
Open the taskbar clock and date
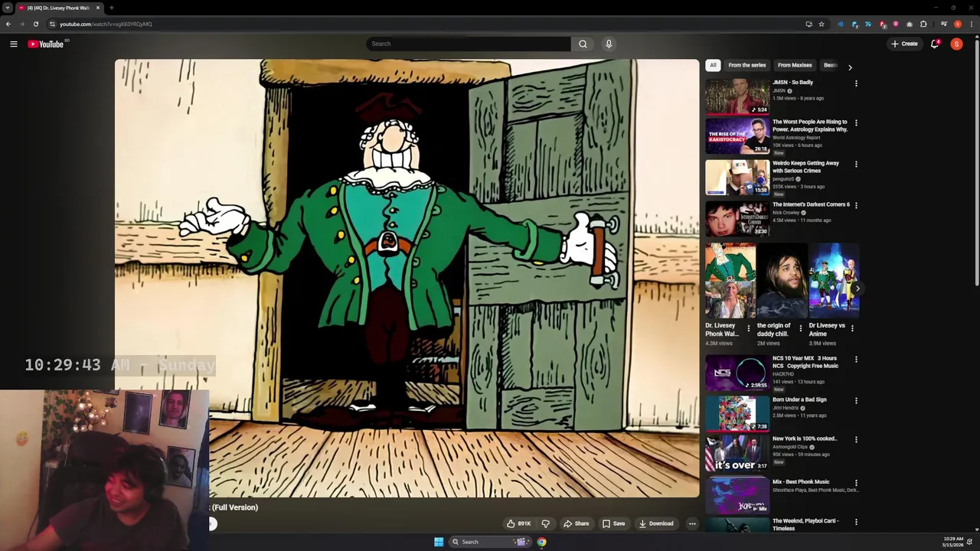953,542
